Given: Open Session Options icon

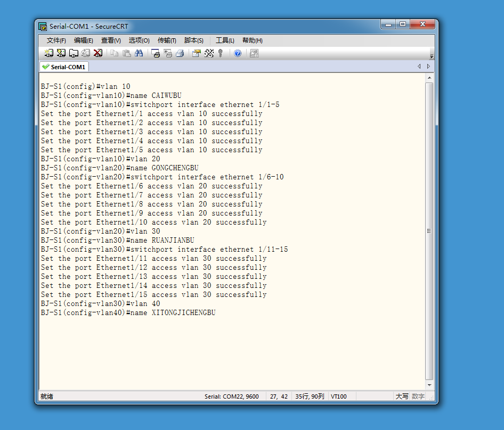Looking at the screenshot, I should point(197,53).
